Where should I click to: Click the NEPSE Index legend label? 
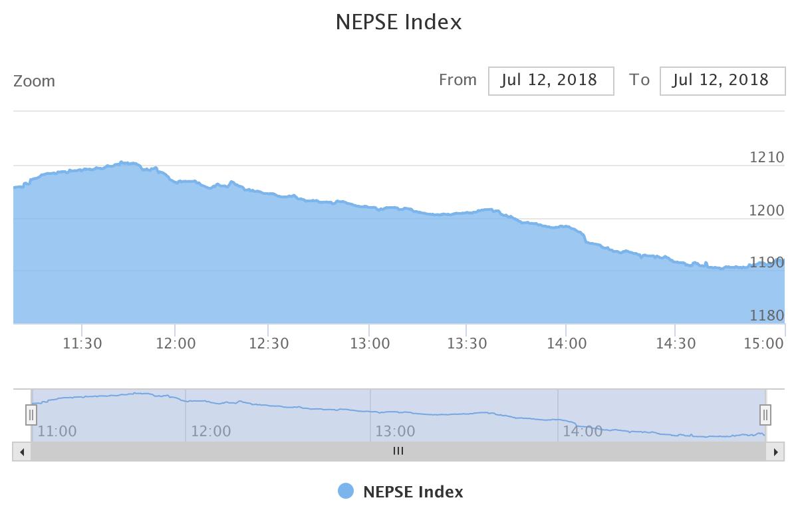(x=413, y=492)
